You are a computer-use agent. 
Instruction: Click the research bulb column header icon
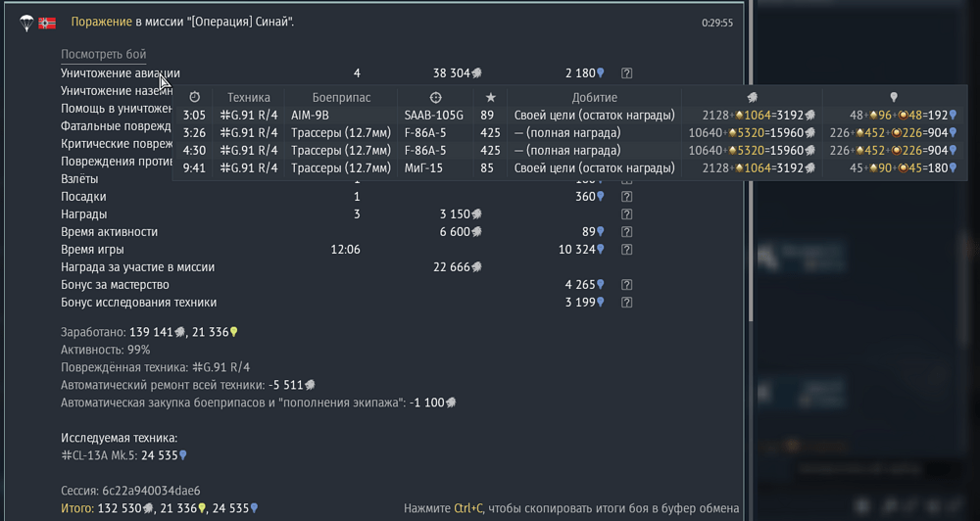pos(895,98)
